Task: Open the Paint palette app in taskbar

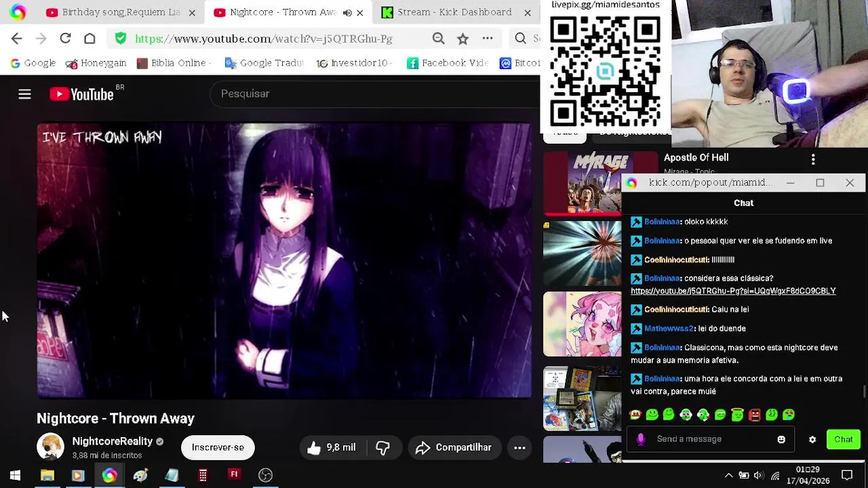Action: pyautogui.click(x=140, y=475)
